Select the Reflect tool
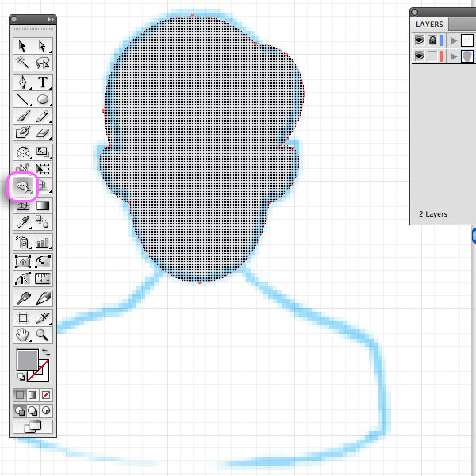This screenshot has width=476, height=476. pyautogui.click(x=22, y=152)
